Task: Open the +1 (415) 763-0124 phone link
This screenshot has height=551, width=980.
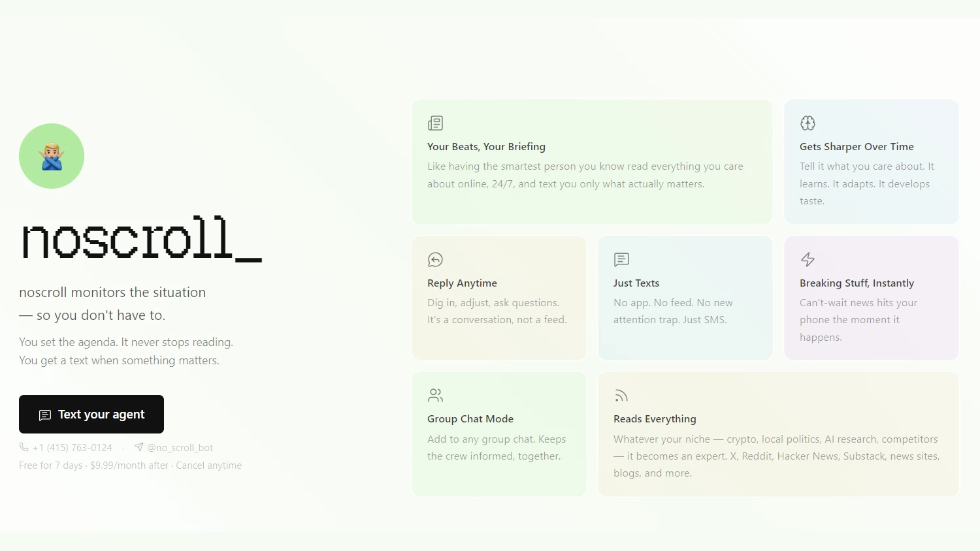Action: tap(72, 448)
